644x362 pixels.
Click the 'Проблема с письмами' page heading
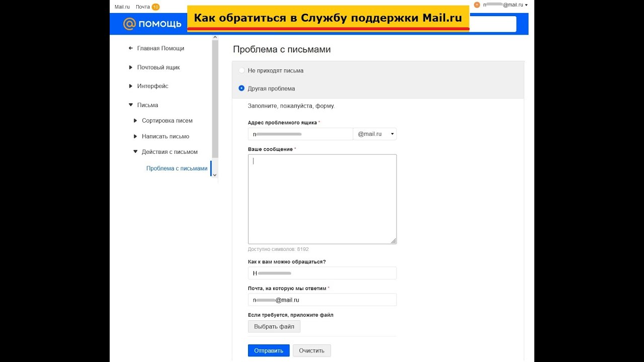pyautogui.click(x=282, y=49)
